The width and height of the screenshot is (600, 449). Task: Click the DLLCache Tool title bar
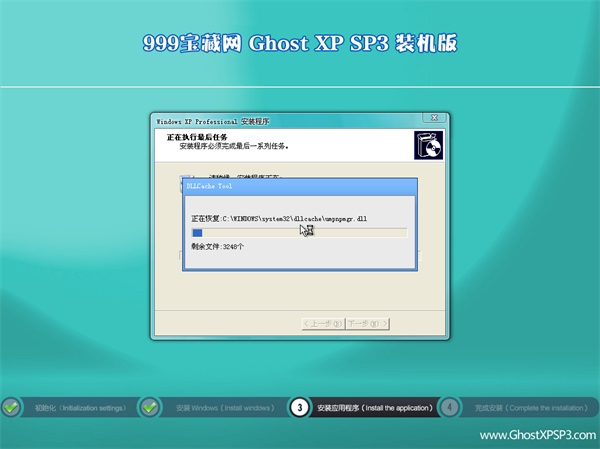[299, 186]
